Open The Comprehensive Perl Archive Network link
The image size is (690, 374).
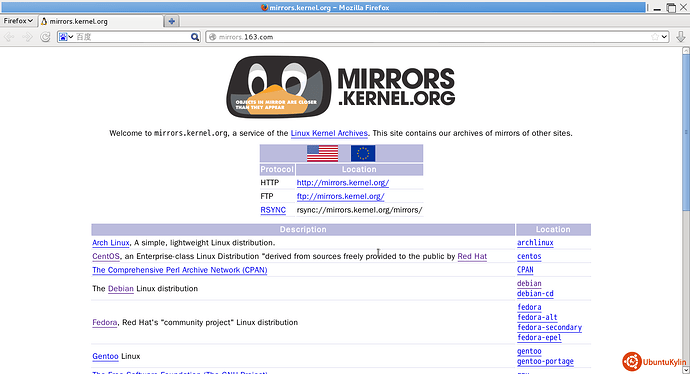(180, 270)
